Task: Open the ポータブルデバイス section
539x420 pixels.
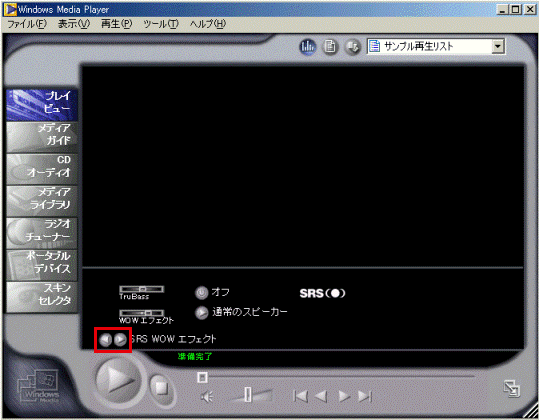Action: tap(42, 265)
